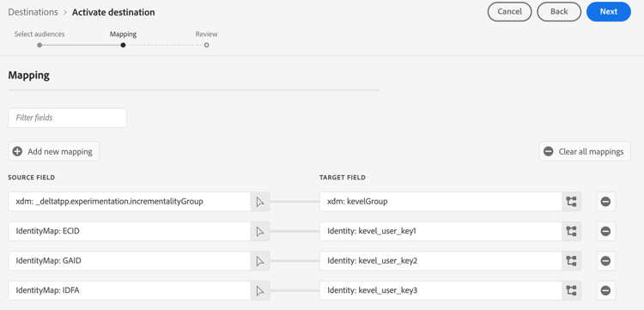Edit source field IdentityMap: ECID
Viewport: 644px width, 310px height.
[130, 231]
